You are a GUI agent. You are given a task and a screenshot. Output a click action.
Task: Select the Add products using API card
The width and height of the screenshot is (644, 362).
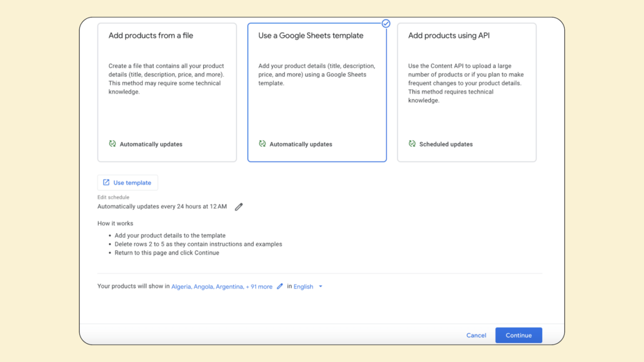[467, 92]
